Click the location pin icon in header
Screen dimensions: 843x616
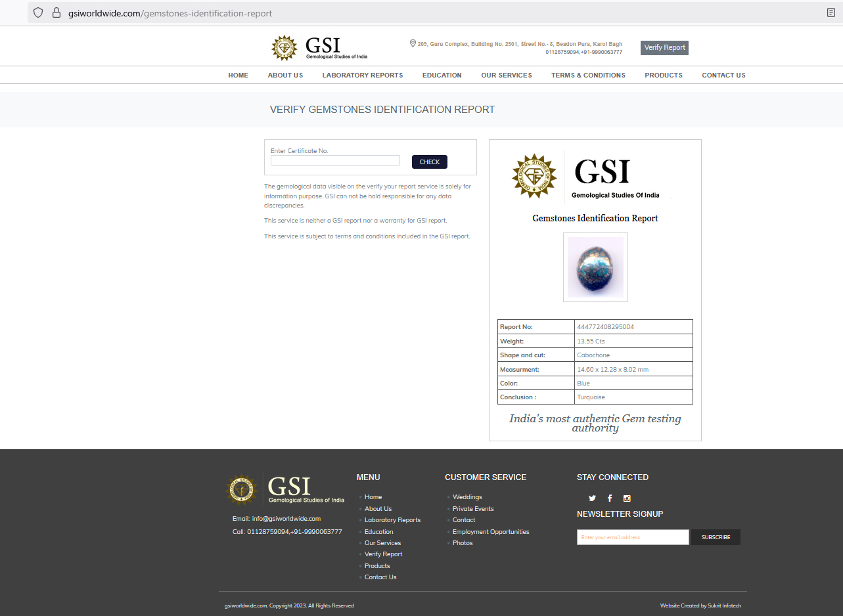pos(413,43)
